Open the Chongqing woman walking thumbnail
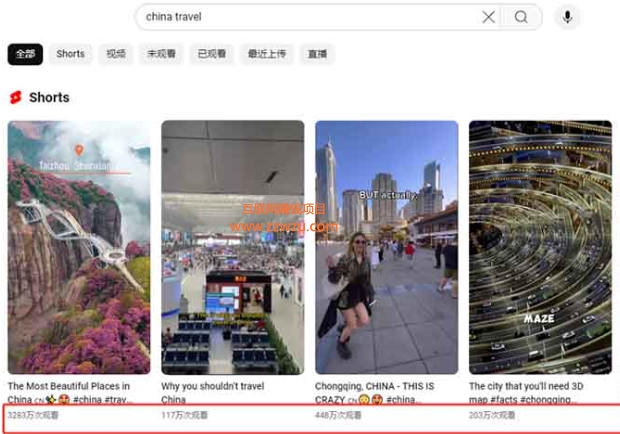The width and height of the screenshot is (620, 434). [x=387, y=247]
